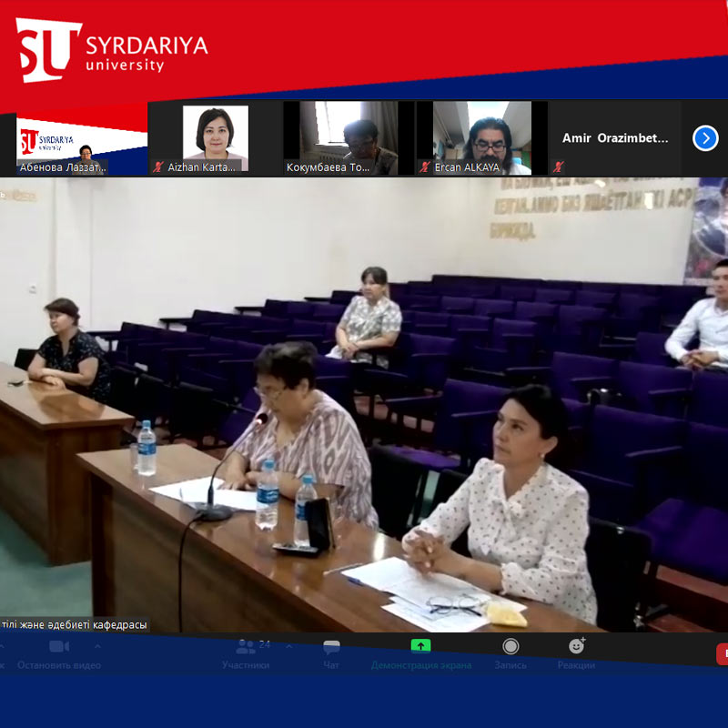The height and width of the screenshot is (728, 728).
Task: Click the main speaker name label
Action: [x=75, y=625]
